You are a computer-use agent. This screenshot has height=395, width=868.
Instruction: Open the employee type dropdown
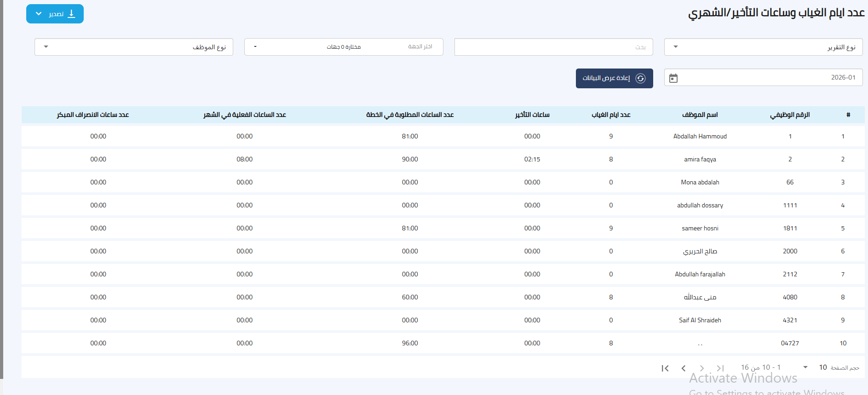pos(133,47)
